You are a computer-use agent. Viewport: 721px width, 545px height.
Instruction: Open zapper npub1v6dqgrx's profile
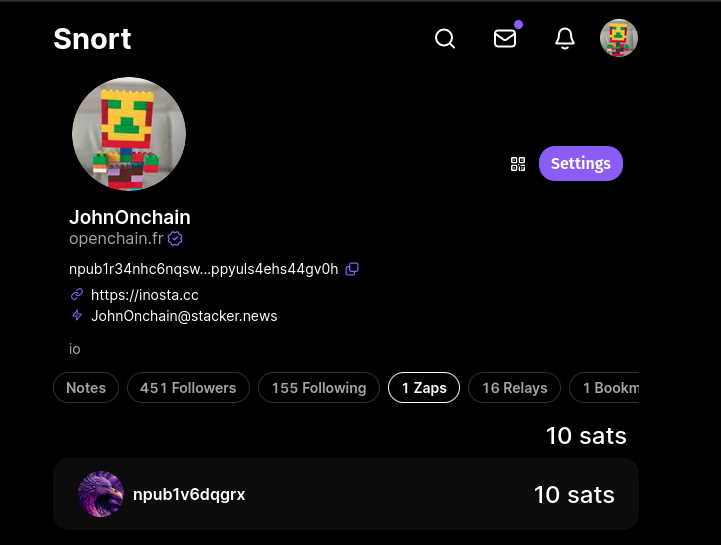pyautogui.click(x=189, y=494)
